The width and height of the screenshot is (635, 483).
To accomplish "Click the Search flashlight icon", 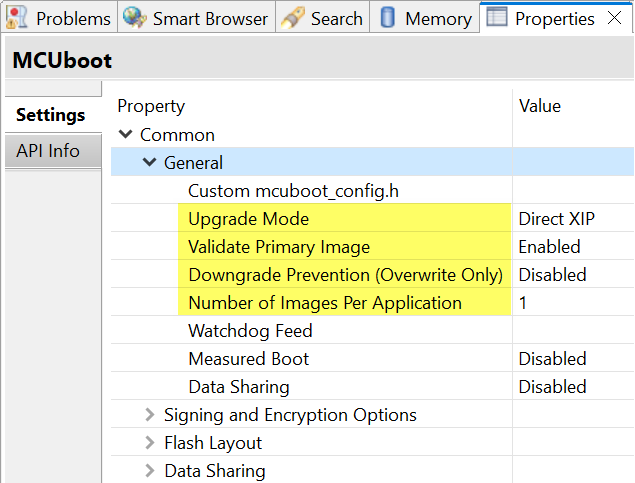I will 292,18.
